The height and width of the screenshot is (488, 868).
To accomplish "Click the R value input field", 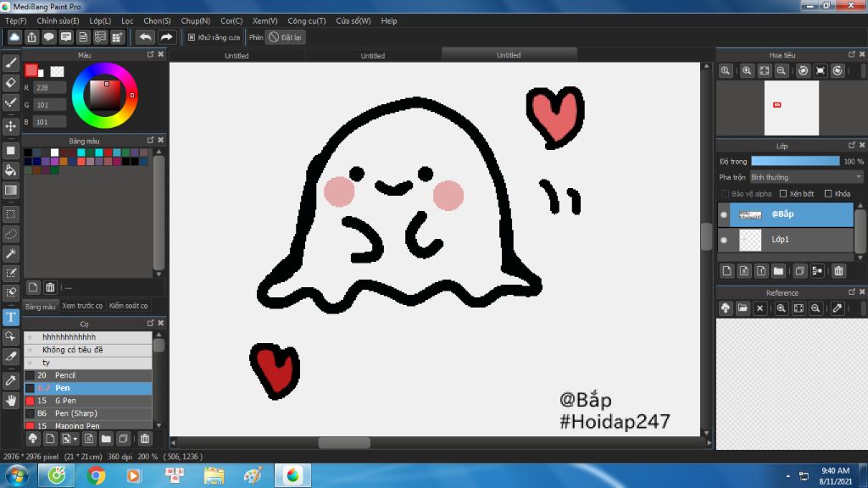I will click(49, 87).
